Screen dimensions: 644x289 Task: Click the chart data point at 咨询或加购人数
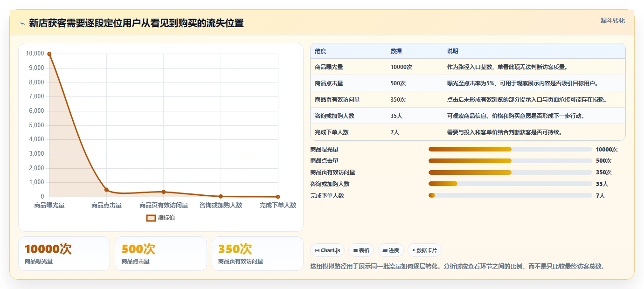221,196
